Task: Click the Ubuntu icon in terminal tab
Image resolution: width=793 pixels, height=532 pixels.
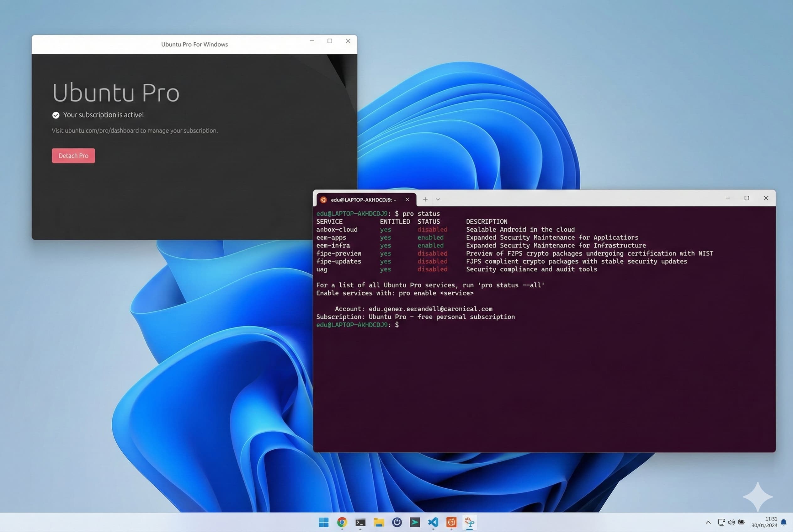Action: pos(323,200)
